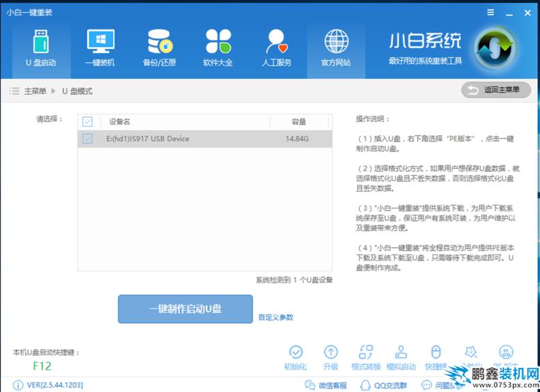
Task: Click the VER[2.5.44.1203] version text
Action: [55, 385]
